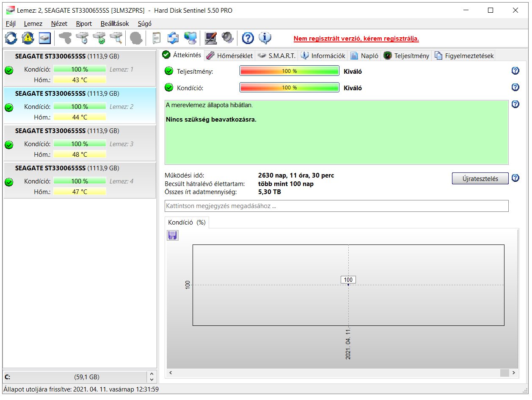Click the chart scroll left arrow
This screenshot has height=400, width=532.
171,372
